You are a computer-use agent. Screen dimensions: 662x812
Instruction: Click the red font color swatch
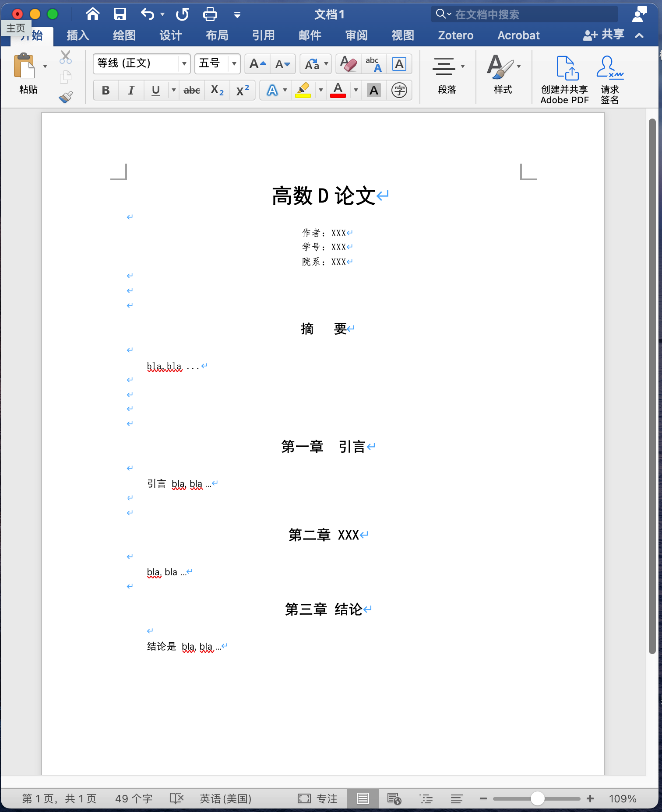[x=338, y=91]
